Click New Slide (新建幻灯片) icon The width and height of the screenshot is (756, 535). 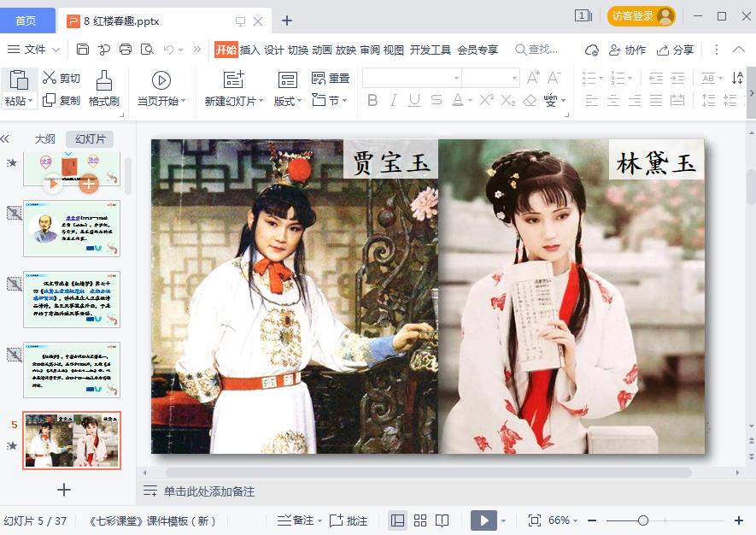[x=234, y=80]
